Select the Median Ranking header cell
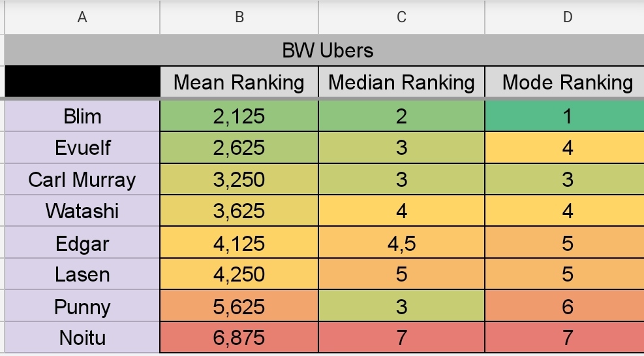Image resolution: width=644 pixels, height=356 pixels. 402,82
